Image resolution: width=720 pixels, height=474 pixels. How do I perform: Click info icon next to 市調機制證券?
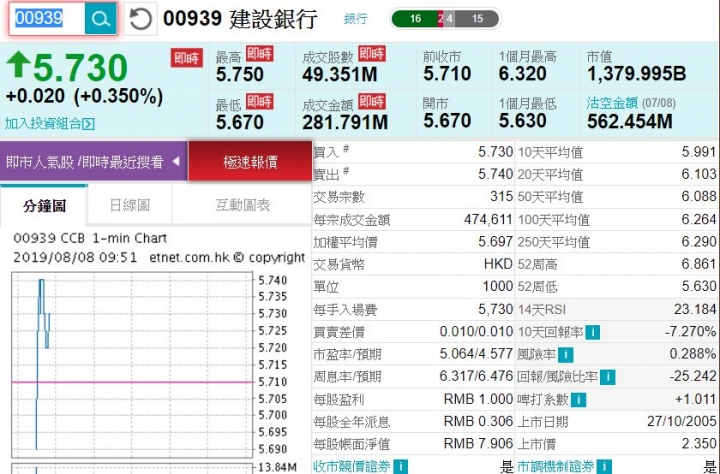coord(605,467)
